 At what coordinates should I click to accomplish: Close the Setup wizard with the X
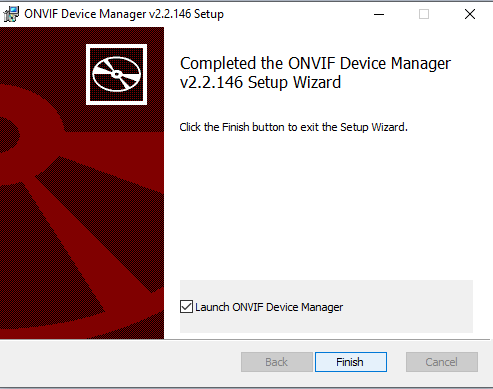[x=470, y=14]
